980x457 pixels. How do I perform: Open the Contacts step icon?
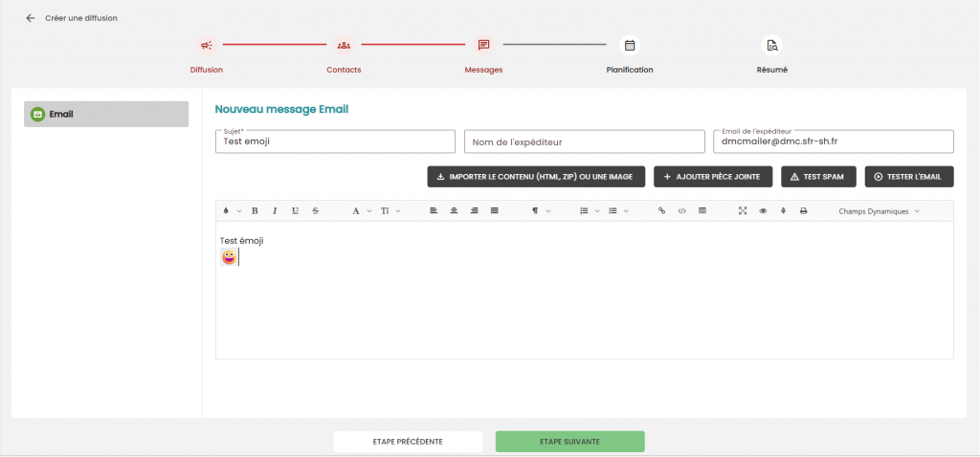point(344,45)
